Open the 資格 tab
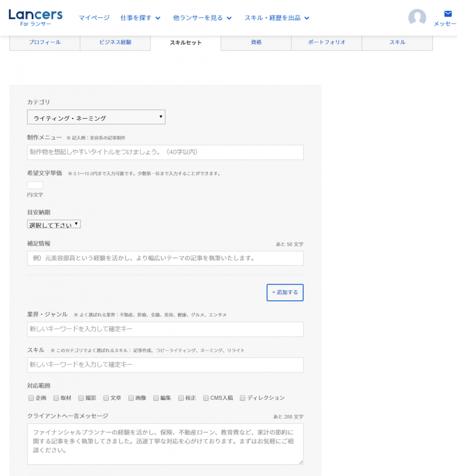Image resolution: width=457 pixels, height=476 pixels. coord(256,42)
